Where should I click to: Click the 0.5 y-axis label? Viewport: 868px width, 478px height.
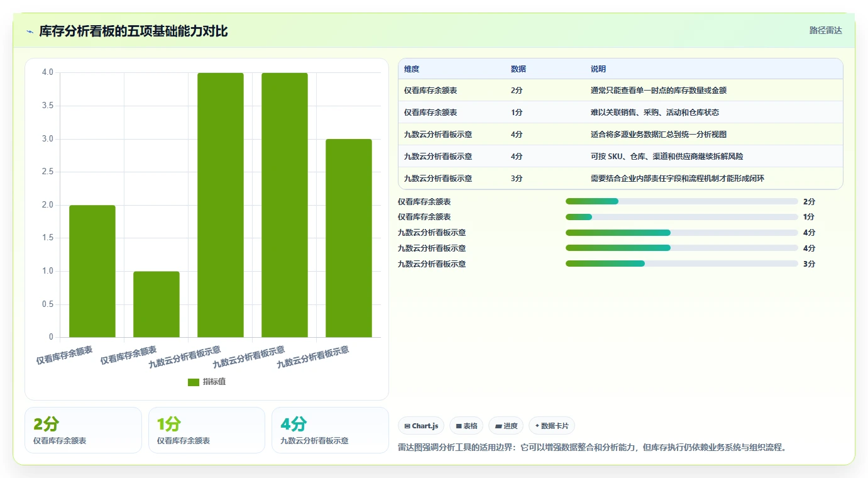pos(48,304)
